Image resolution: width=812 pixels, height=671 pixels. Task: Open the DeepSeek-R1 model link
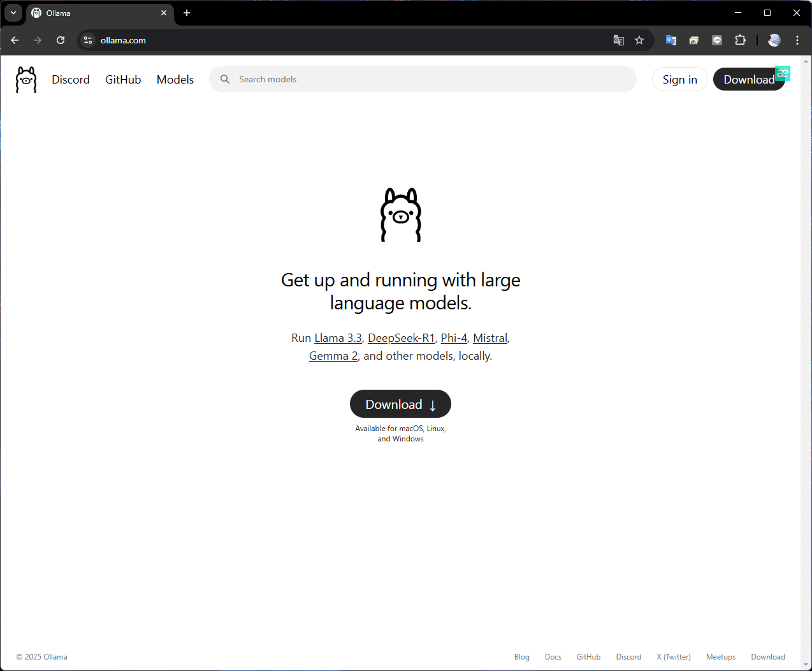coord(402,338)
